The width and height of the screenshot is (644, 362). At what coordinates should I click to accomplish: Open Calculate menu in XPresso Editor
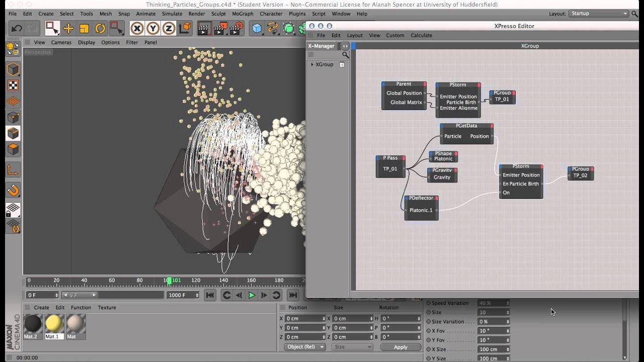click(421, 35)
